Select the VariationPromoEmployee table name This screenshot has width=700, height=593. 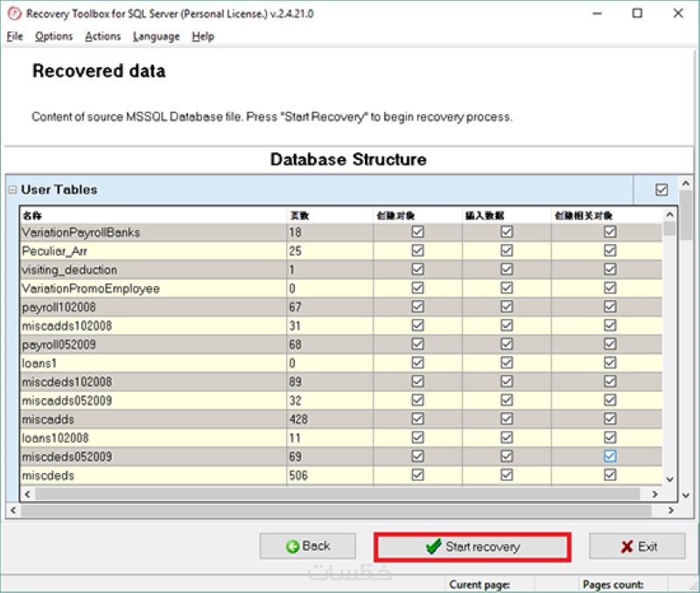click(x=91, y=289)
